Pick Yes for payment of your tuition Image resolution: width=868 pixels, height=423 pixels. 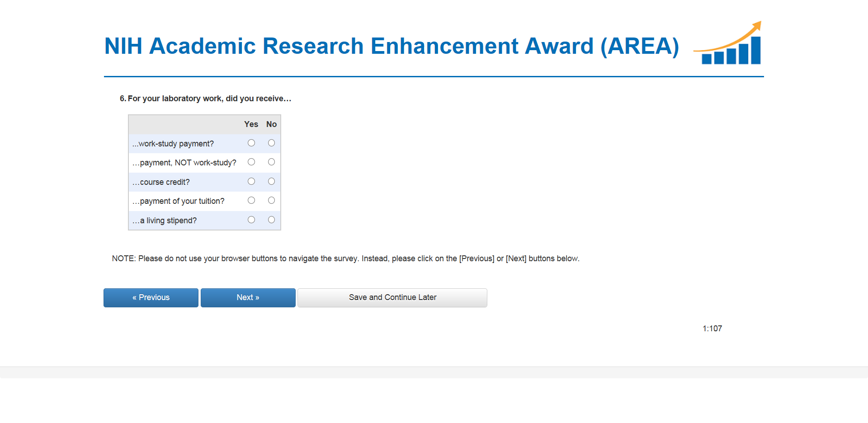point(251,201)
